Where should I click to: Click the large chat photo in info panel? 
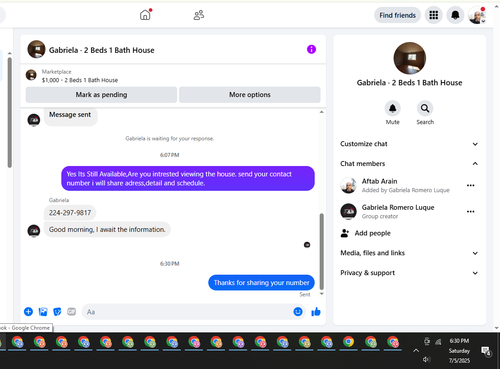409,58
